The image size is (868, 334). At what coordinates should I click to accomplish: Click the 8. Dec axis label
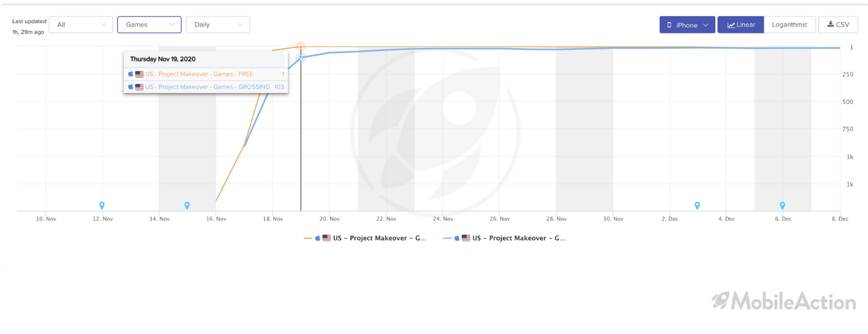(840, 219)
